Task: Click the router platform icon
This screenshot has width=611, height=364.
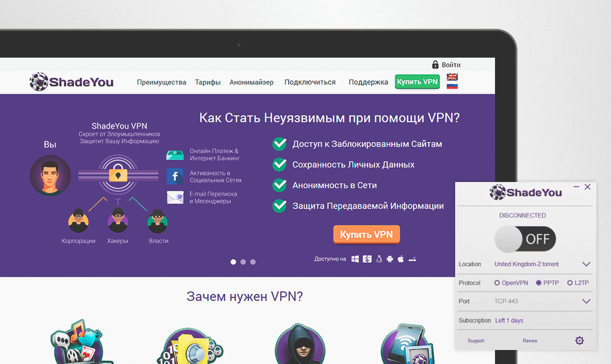Action: click(412, 259)
